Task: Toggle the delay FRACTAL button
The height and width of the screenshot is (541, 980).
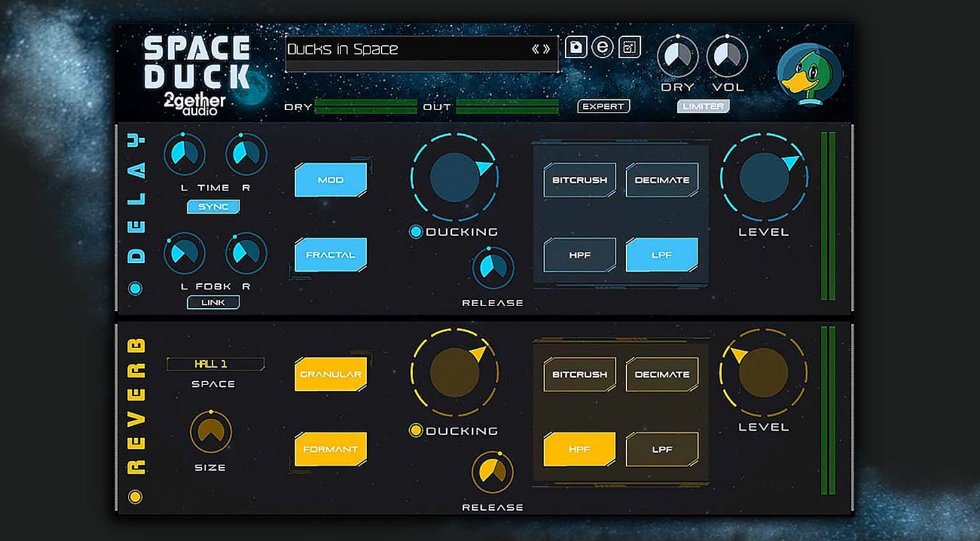Action: pyautogui.click(x=331, y=255)
